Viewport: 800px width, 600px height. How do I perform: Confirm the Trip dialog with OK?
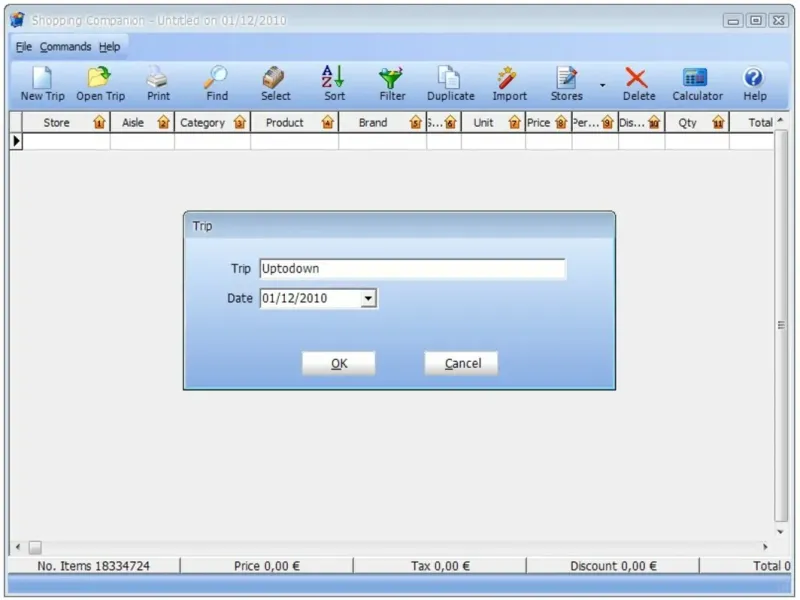coord(339,363)
